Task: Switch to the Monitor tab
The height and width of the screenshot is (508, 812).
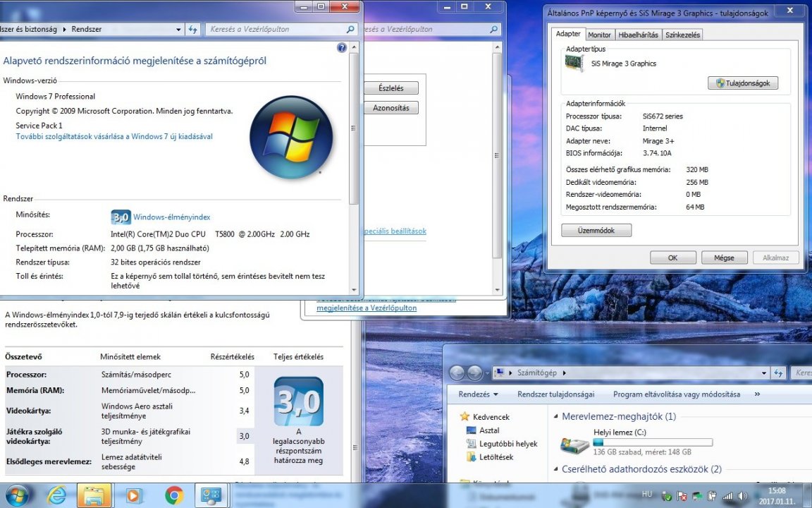Action: click(599, 35)
